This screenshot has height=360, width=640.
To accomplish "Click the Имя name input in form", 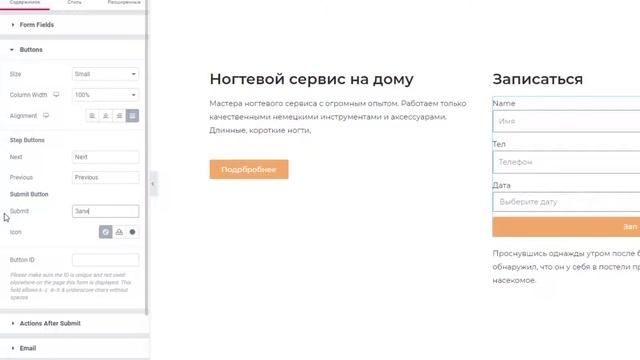I will coord(566,121).
